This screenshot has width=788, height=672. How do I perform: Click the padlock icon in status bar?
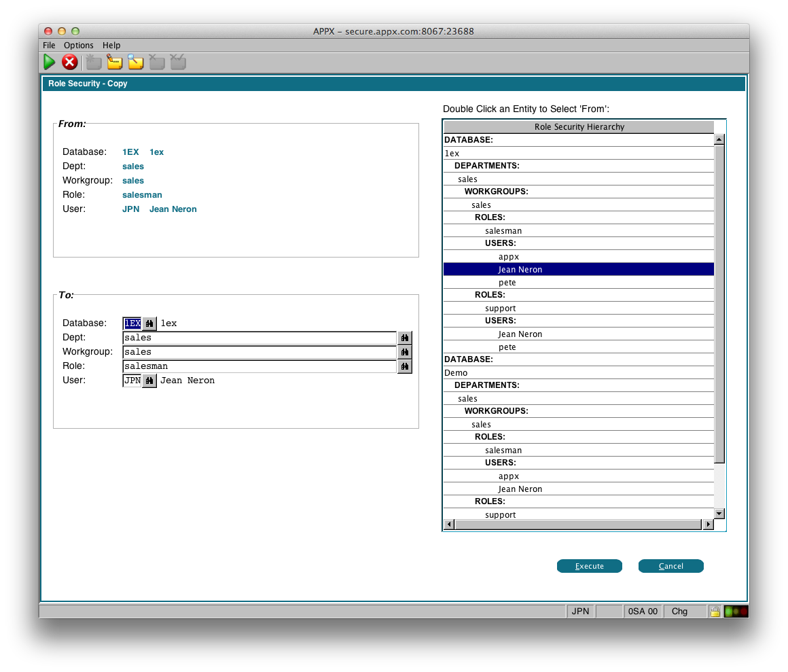coord(715,611)
